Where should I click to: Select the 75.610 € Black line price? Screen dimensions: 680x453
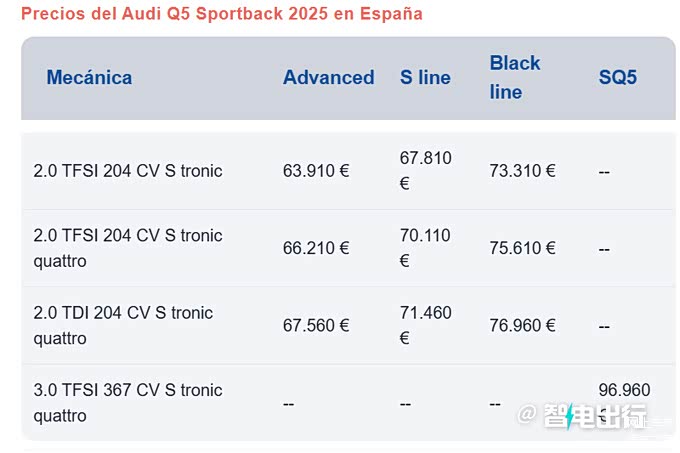tap(522, 248)
